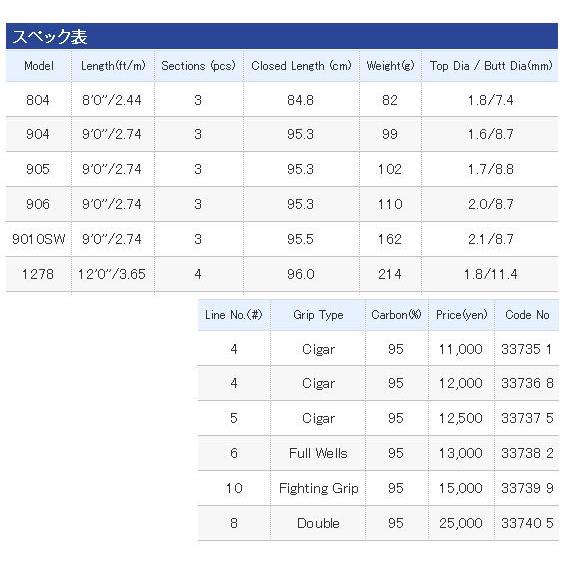Click the price 25,000 cell
The height and width of the screenshot is (568, 568).
461,523
